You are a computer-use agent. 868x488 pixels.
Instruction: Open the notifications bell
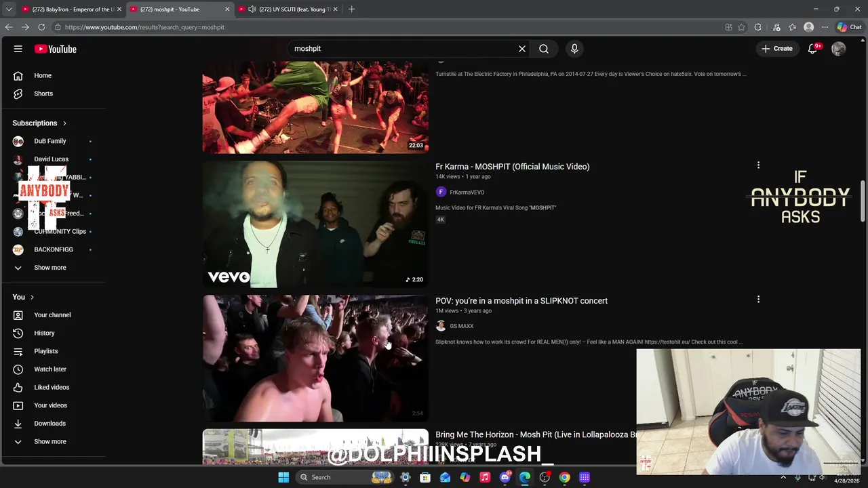[x=812, y=49]
